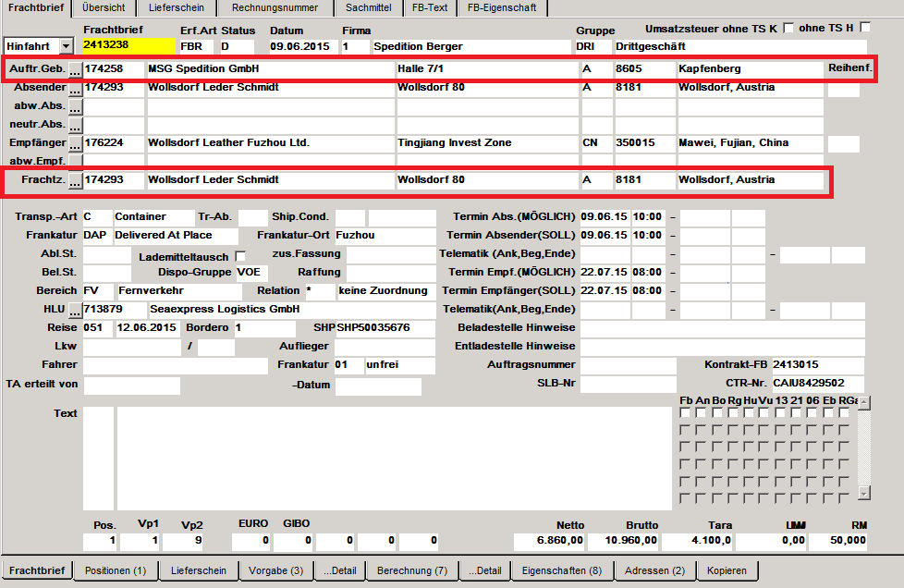Switch to the Übersicht tab

pyautogui.click(x=104, y=8)
